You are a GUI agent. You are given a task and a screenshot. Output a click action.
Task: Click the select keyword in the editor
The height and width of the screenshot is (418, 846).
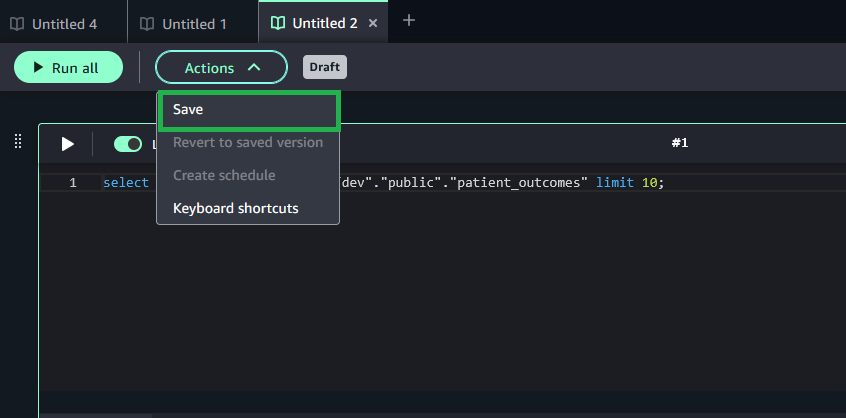(x=125, y=183)
